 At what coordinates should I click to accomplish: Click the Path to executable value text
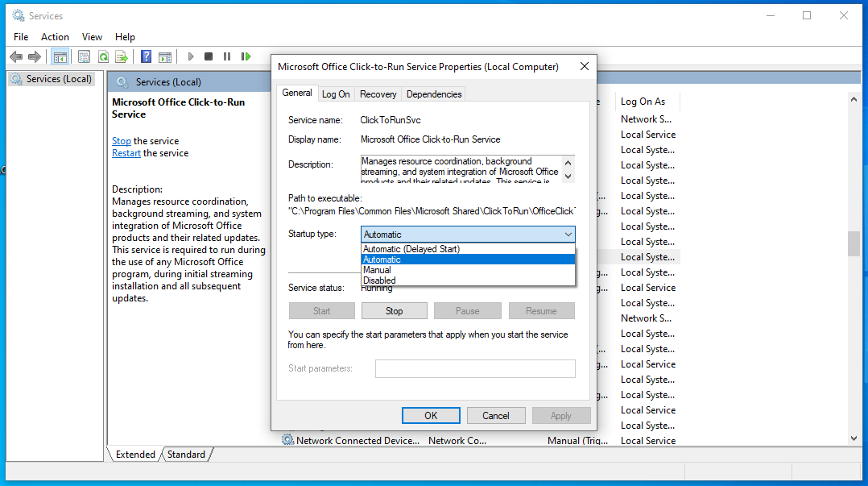point(432,211)
